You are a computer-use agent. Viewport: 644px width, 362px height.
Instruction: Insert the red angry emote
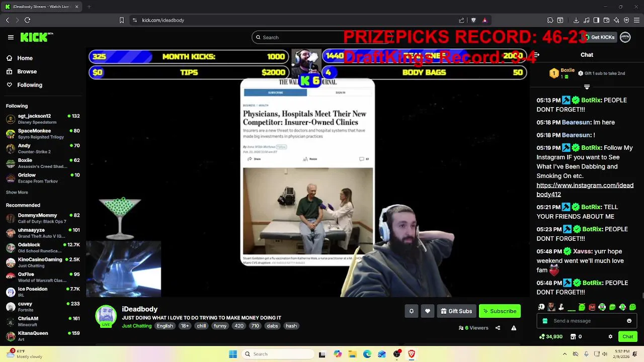pos(592,307)
